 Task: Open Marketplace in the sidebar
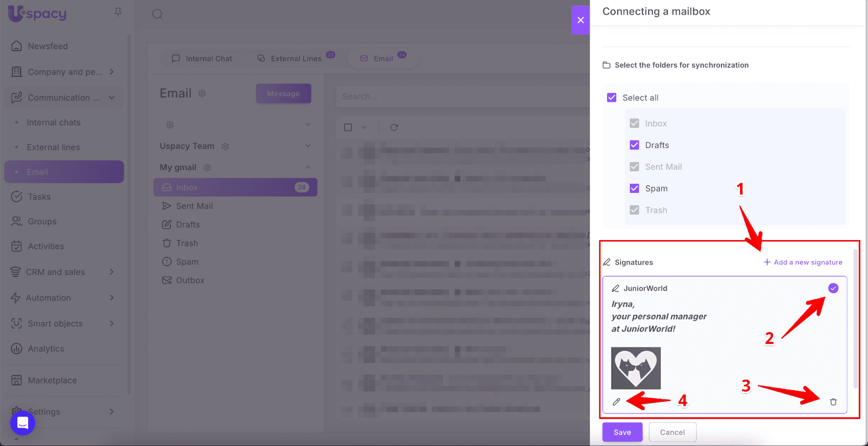click(x=52, y=380)
